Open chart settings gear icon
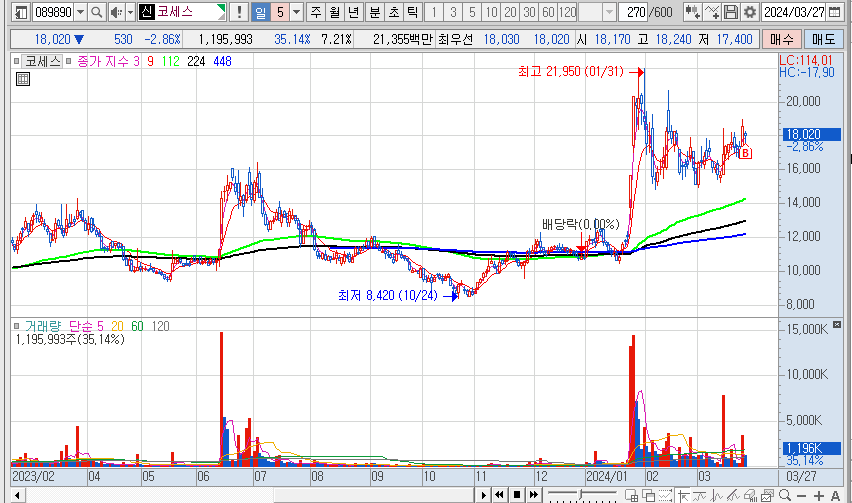852x503 pixels. click(x=750, y=11)
